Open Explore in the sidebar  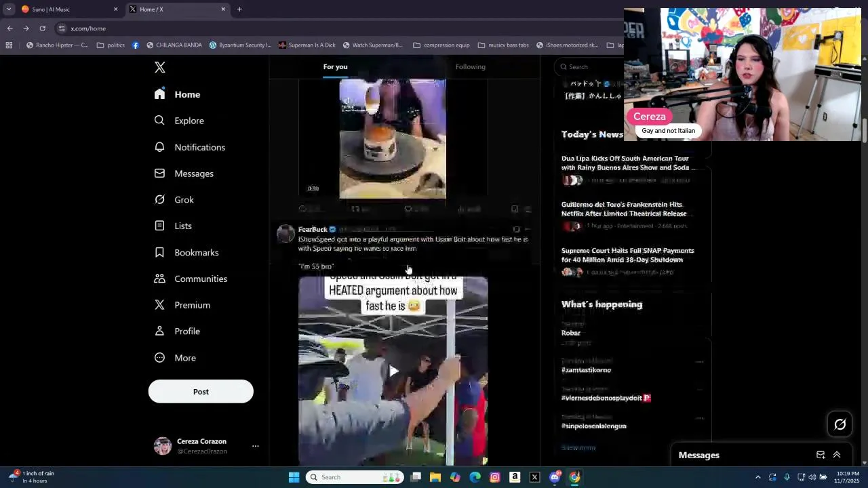point(179,121)
